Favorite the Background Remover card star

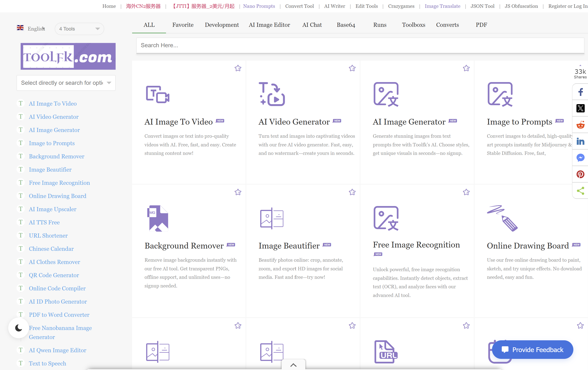[238, 192]
